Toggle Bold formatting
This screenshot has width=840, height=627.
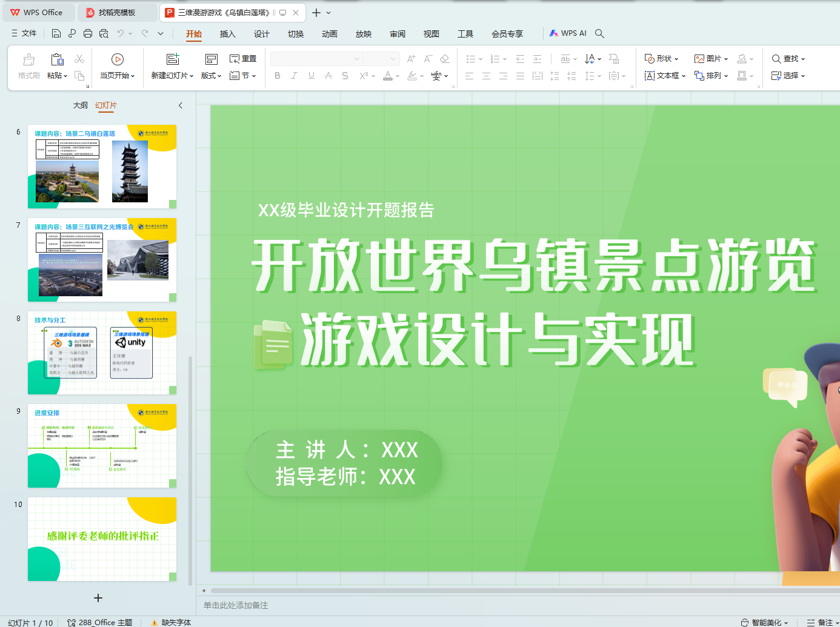[278, 76]
